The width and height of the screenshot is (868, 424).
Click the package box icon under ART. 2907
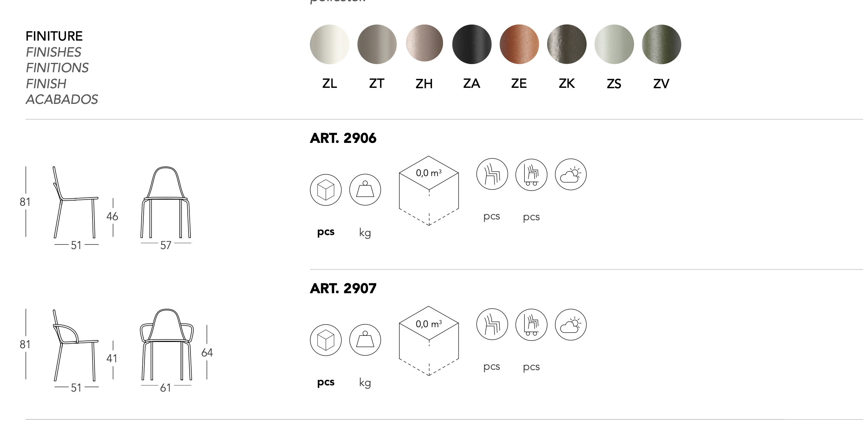pos(326,340)
